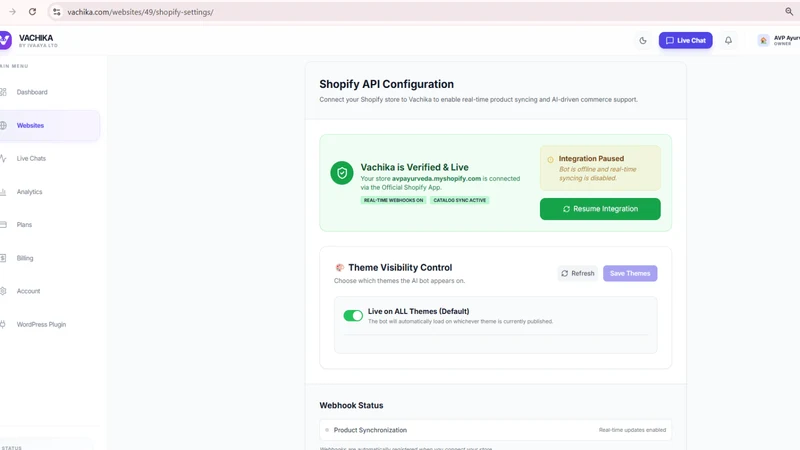Click the Integration Paused warning icon
This screenshot has width=800, height=450.
click(x=550, y=160)
